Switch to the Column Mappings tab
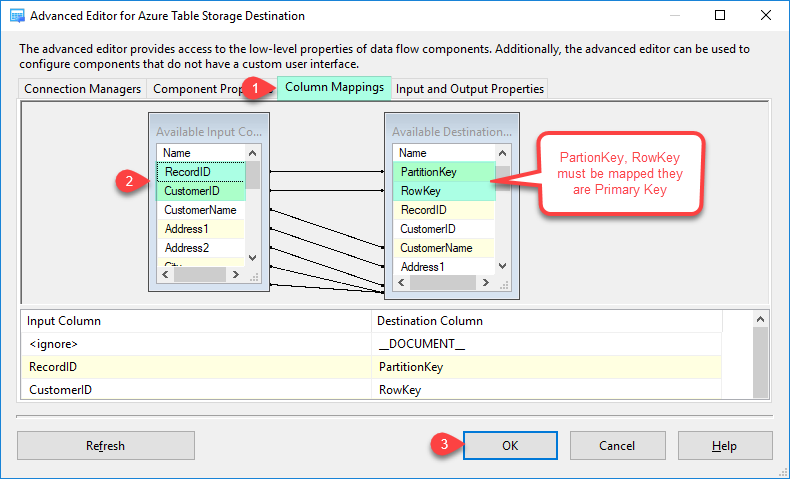Viewport: 790px width, 479px height. [334, 87]
